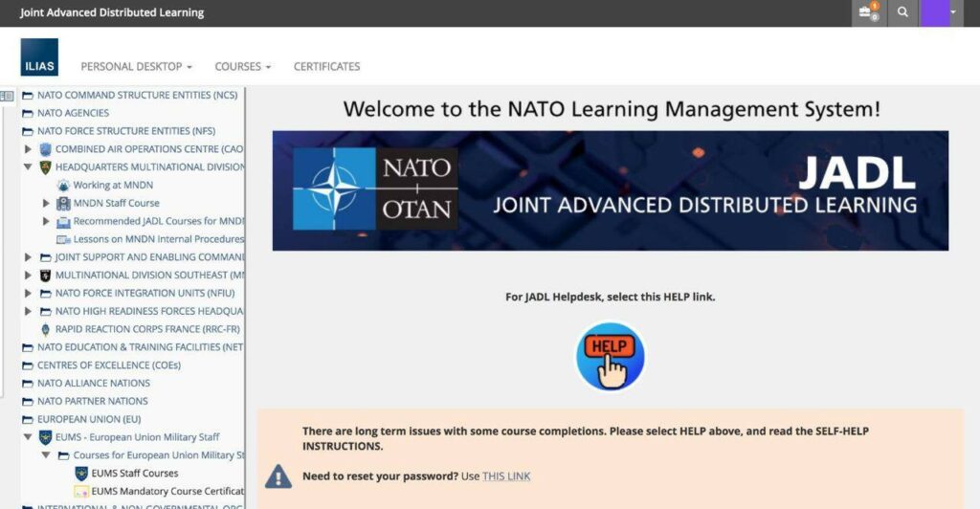Click the purple user avatar swatch
This screenshot has width=980, height=509.
933,12
